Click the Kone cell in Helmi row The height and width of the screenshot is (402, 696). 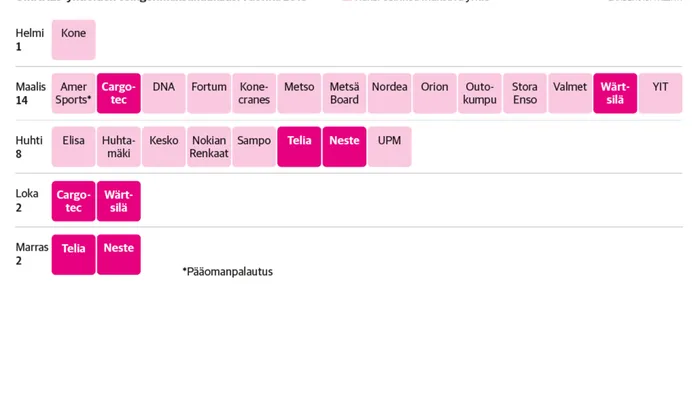point(73,40)
